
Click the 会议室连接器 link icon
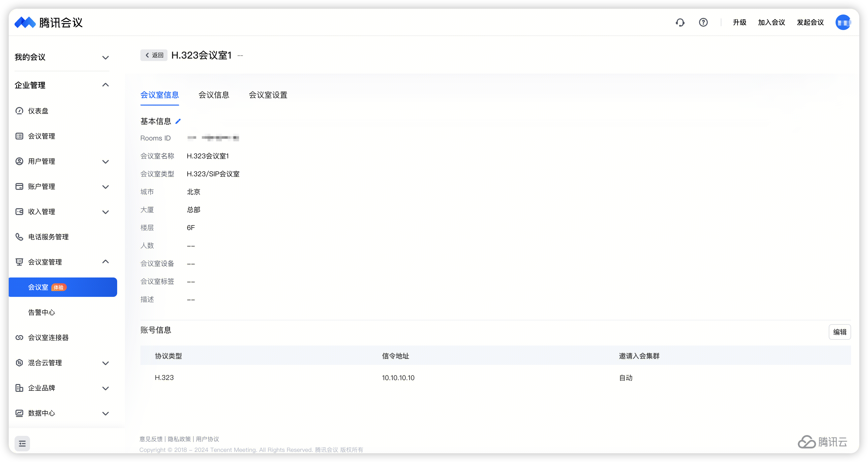click(20, 338)
